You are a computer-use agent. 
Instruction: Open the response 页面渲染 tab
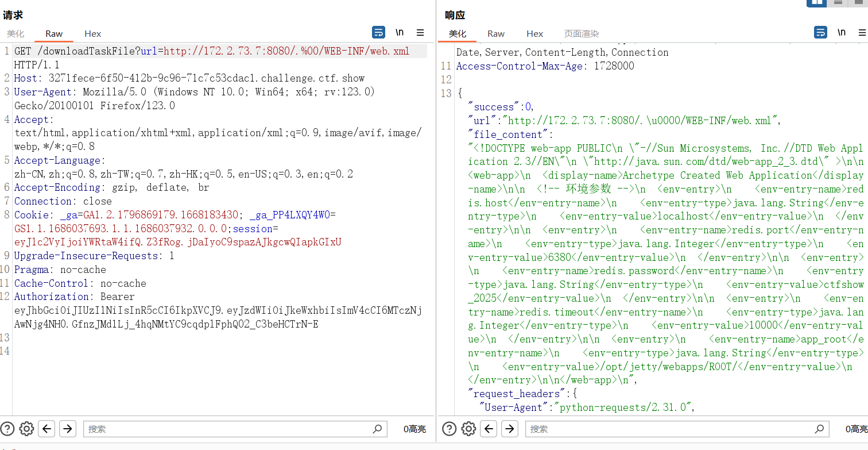coord(582,34)
